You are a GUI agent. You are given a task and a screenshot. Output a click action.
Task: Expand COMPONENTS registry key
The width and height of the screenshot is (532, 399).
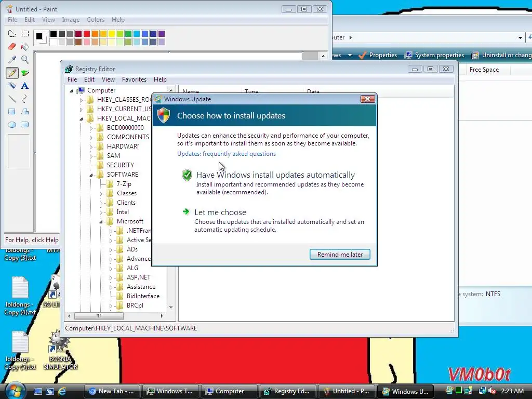coord(91,137)
